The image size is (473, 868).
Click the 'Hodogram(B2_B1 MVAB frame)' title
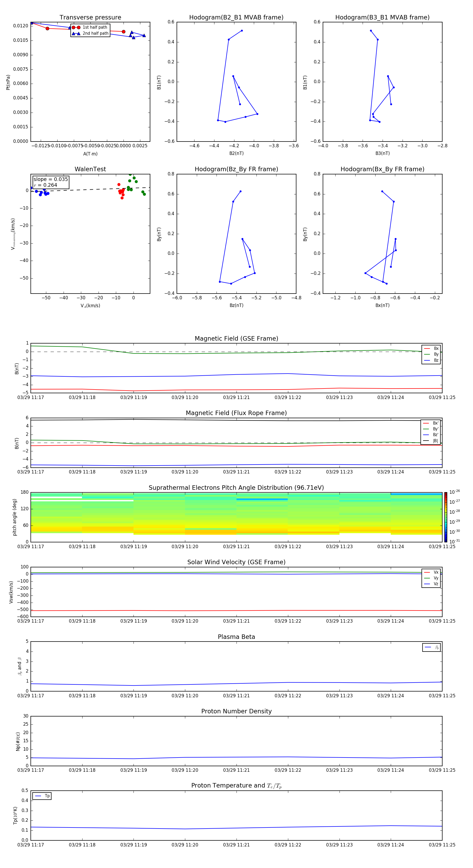click(236, 18)
